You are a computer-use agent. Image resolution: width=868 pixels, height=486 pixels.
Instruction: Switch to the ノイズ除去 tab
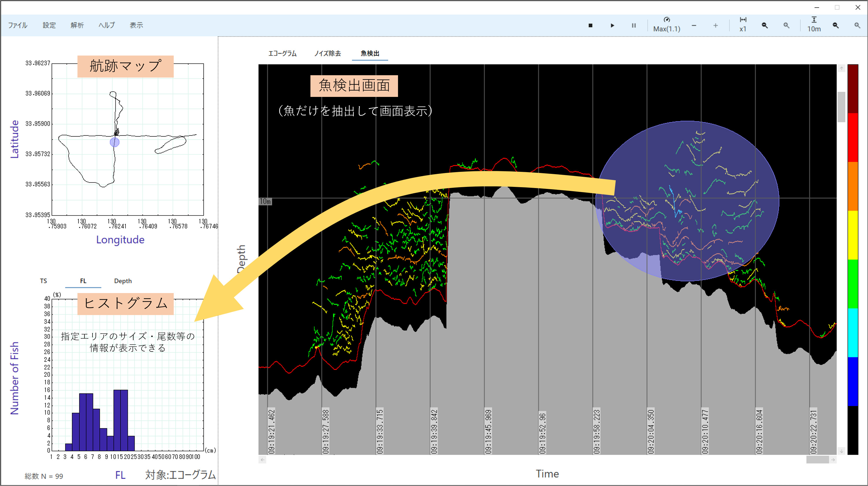[327, 54]
